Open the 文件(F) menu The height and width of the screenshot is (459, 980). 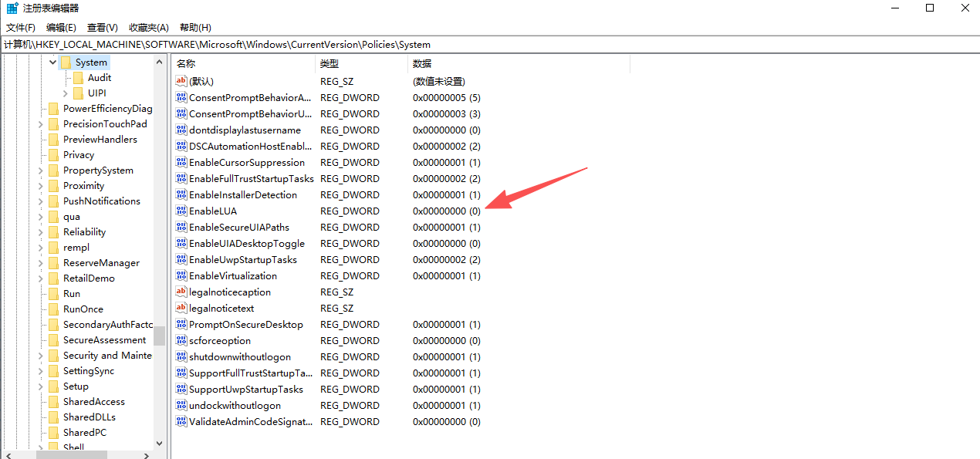click(21, 28)
